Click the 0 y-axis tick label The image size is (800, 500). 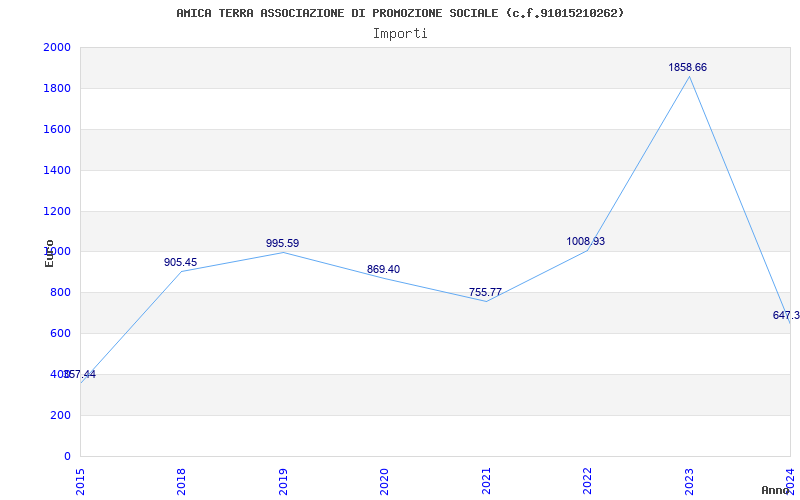[67, 456]
